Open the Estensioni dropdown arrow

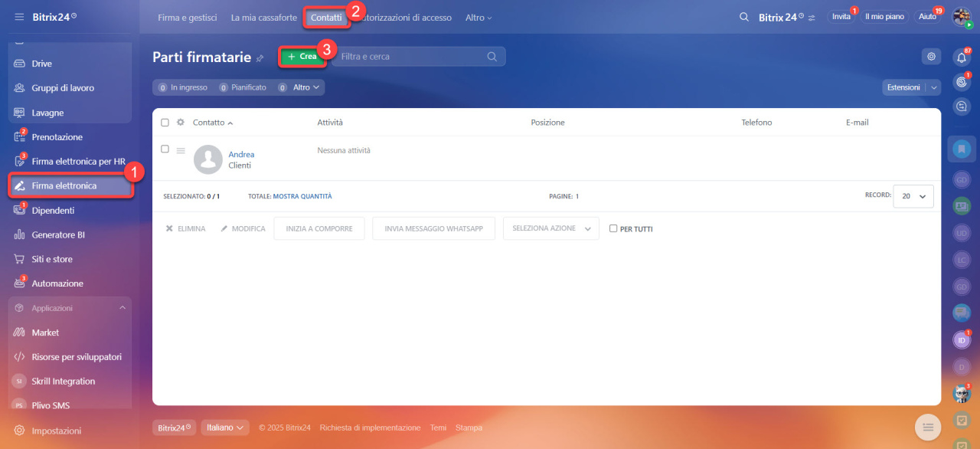[x=933, y=88]
